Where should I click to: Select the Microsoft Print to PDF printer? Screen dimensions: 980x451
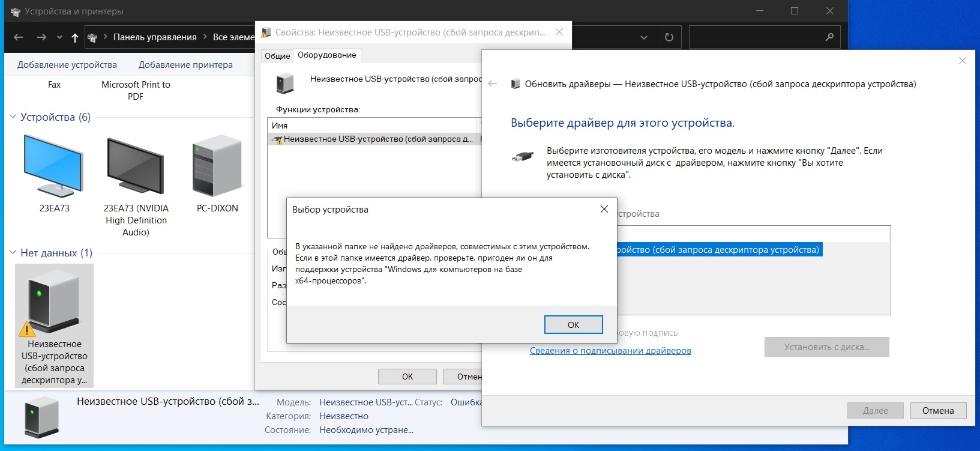[136, 90]
